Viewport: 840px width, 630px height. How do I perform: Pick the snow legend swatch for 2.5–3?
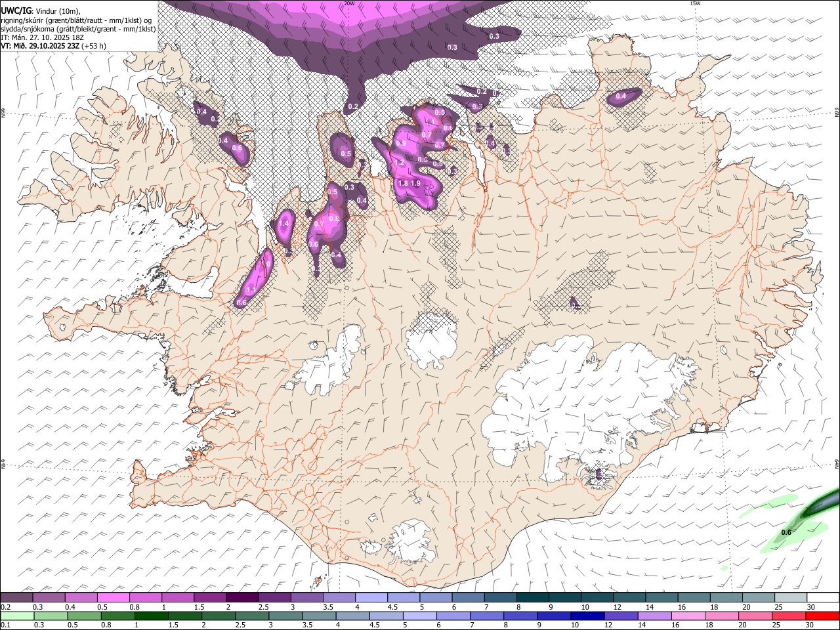point(274,598)
